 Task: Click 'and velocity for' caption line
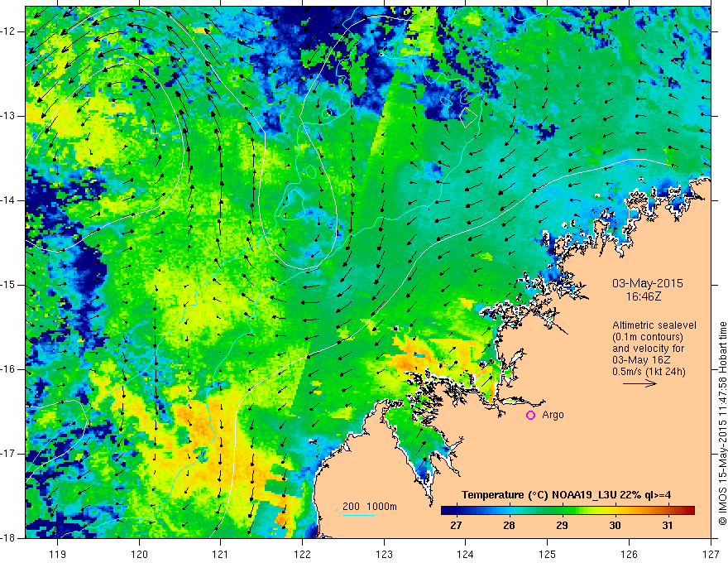648,349
